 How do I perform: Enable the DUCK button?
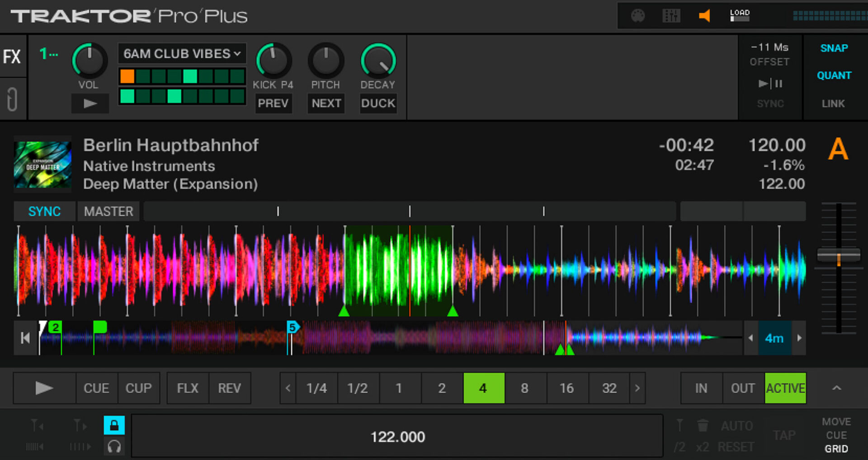click(378, 103)
